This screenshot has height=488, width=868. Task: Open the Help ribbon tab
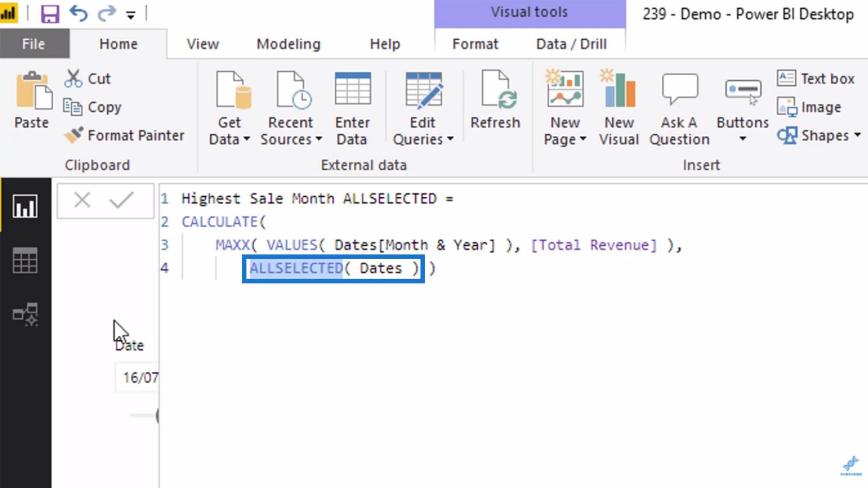tap(385, 44)
